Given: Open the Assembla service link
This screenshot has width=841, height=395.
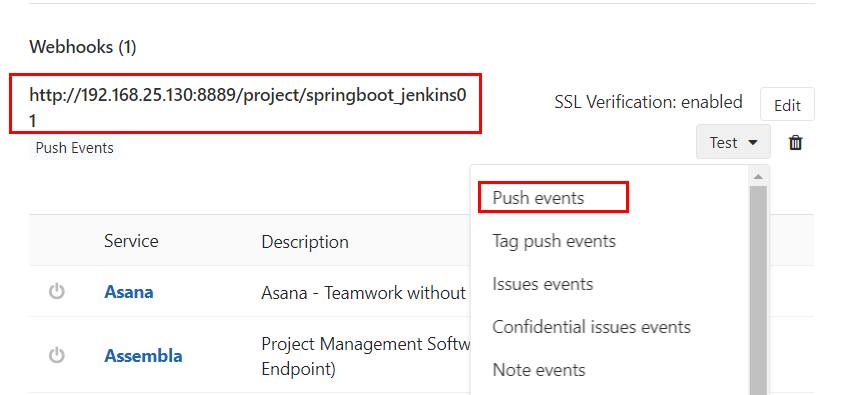Looking at the screenshot, I should point(143,356).
